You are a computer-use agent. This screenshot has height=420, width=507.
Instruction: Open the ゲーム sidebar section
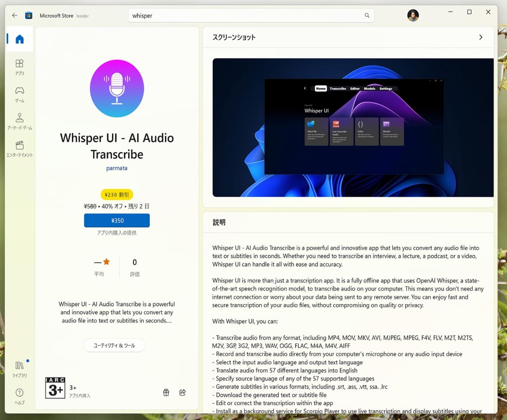(19, 95)
